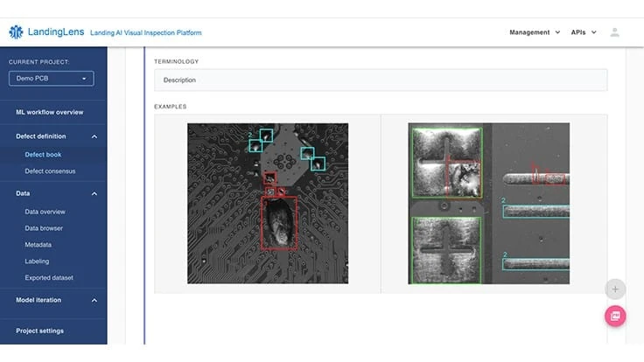Click the Terminology Description input field
The width and height of the screenshot is (644, 362).
pyautogui.click(x=380, y=80)
